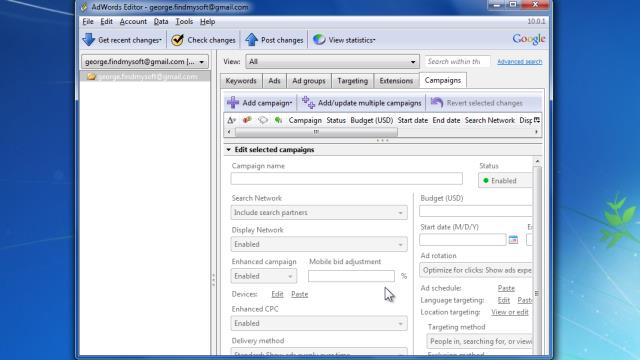Sort by the Campaign column header
The width and height of the screenshot is (640, 360).
305,120
